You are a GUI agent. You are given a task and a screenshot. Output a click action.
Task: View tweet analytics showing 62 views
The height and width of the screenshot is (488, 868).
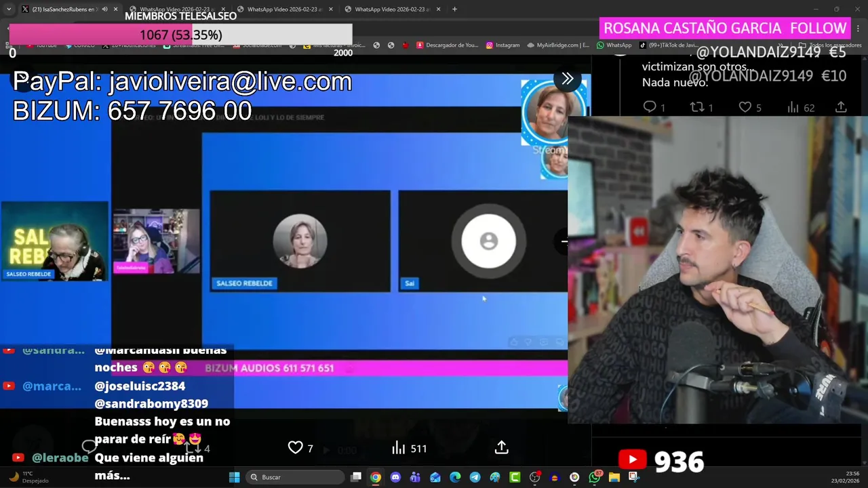(801, 107)
